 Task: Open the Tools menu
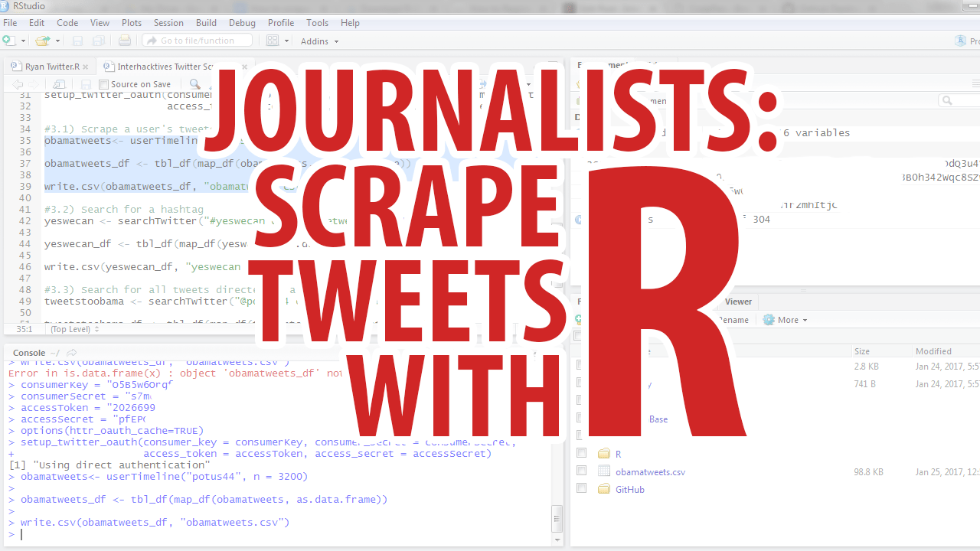click(317, 23)
